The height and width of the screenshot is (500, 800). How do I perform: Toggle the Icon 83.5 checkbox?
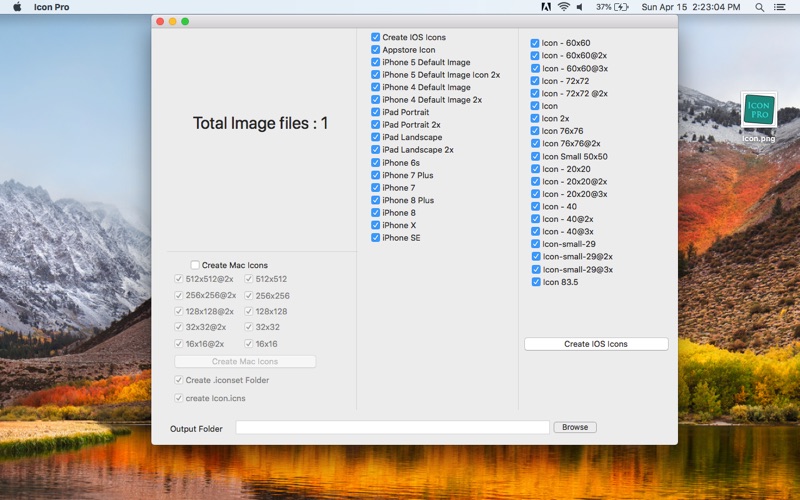point(536,282)
